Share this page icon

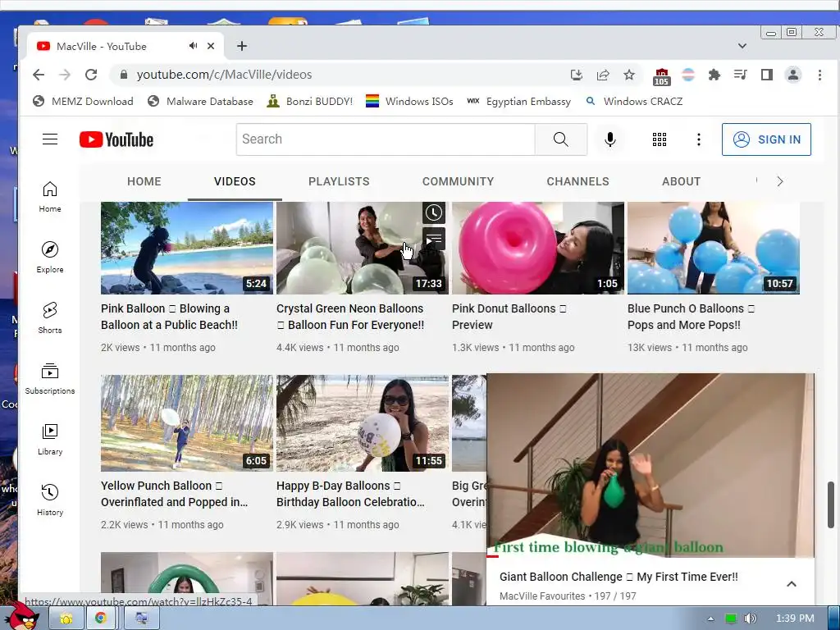(603, 75)
